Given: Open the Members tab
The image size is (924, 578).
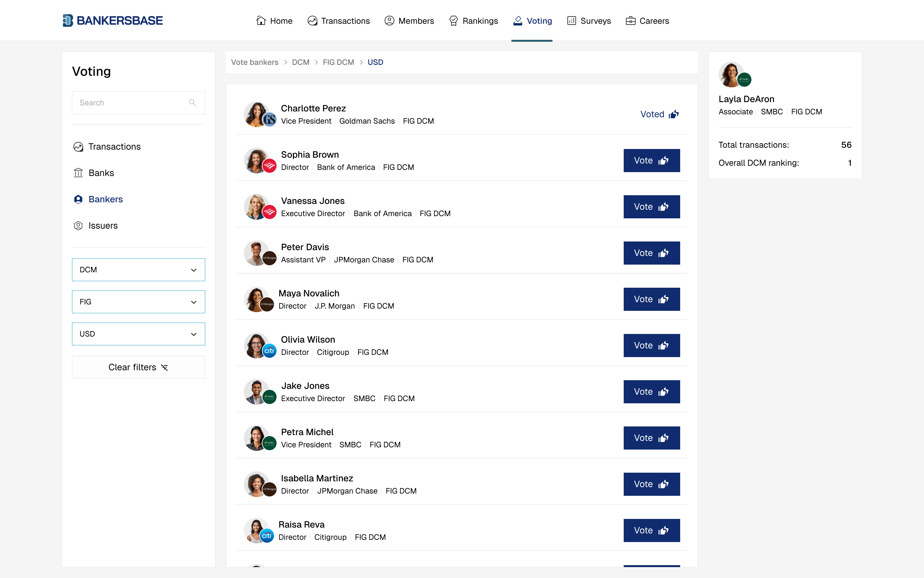Looking at the screenshot, I should click(409, 21).
